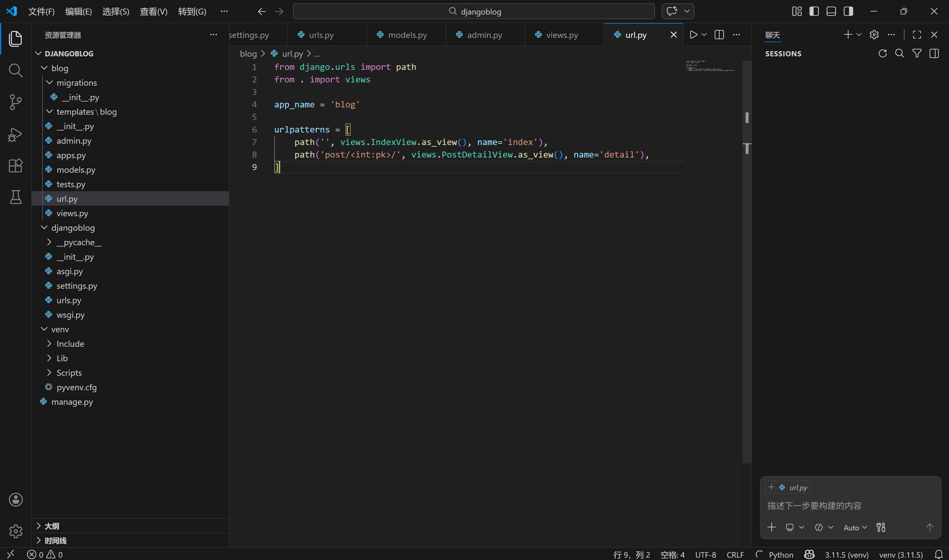Click the editor vertical scrollbar

click(x=747, y=264)
